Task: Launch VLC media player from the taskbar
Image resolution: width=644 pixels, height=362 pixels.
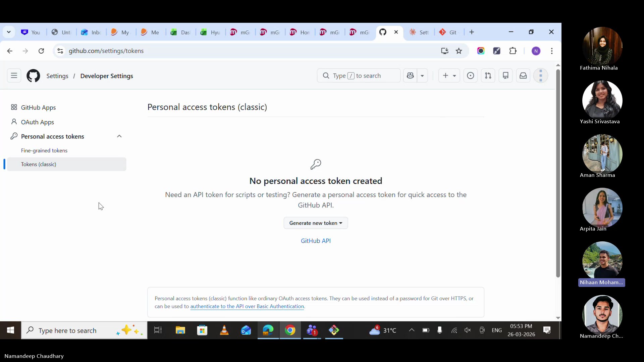Action: (x=225, y=330)
